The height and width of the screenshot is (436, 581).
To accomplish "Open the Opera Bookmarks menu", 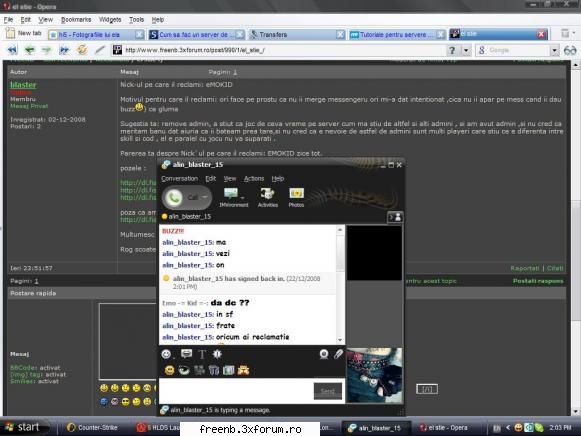I will 76,20.
